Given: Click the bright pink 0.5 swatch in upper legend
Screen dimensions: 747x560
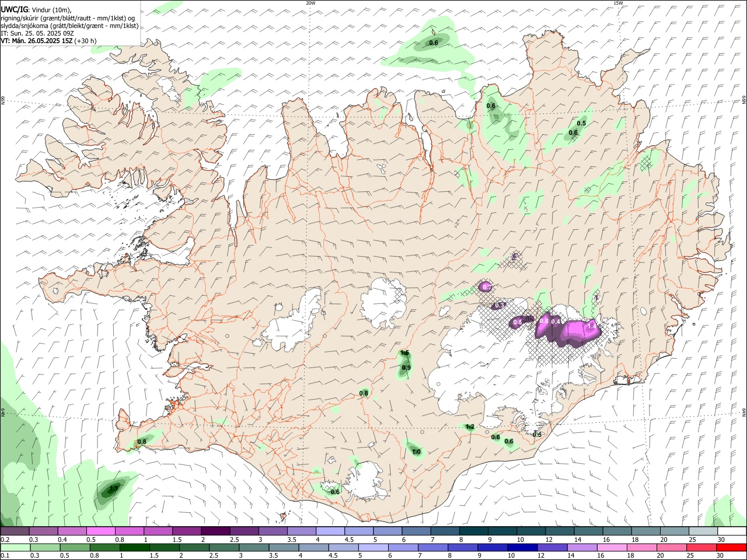Looking at the screenshot, I should [x=100, y=531].
